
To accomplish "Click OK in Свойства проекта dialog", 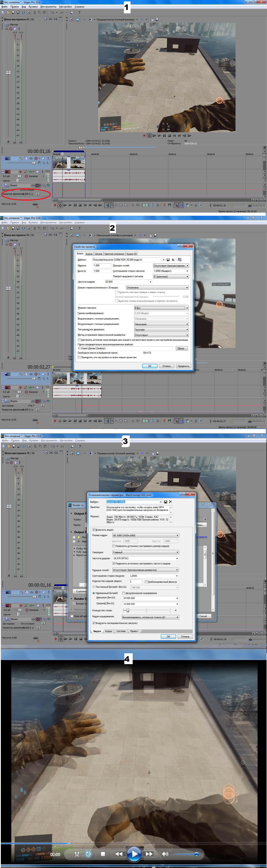I will [150, 366].
